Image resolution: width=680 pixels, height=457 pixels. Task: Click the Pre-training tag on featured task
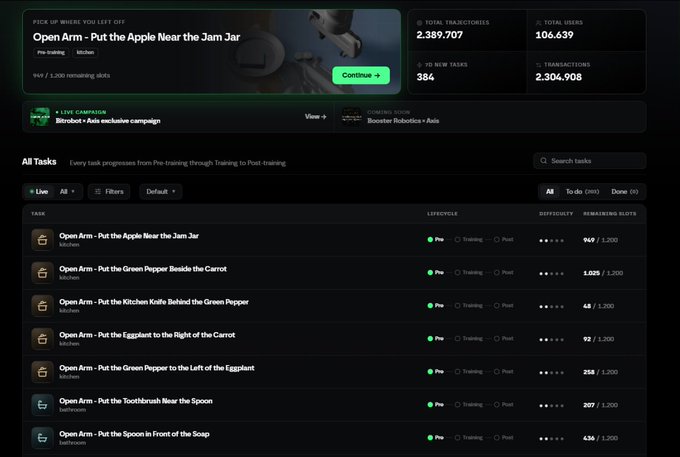51,52
